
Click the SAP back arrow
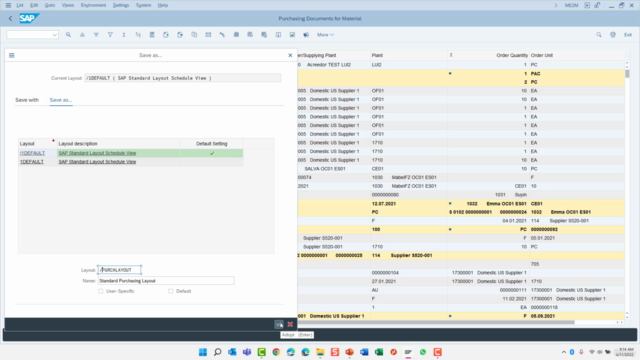pyautogui.click(x=11, y=18)
